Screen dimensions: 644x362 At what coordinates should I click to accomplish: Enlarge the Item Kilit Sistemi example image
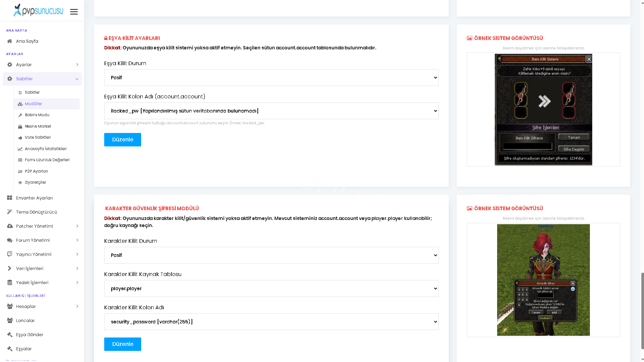tap(543, 109)
